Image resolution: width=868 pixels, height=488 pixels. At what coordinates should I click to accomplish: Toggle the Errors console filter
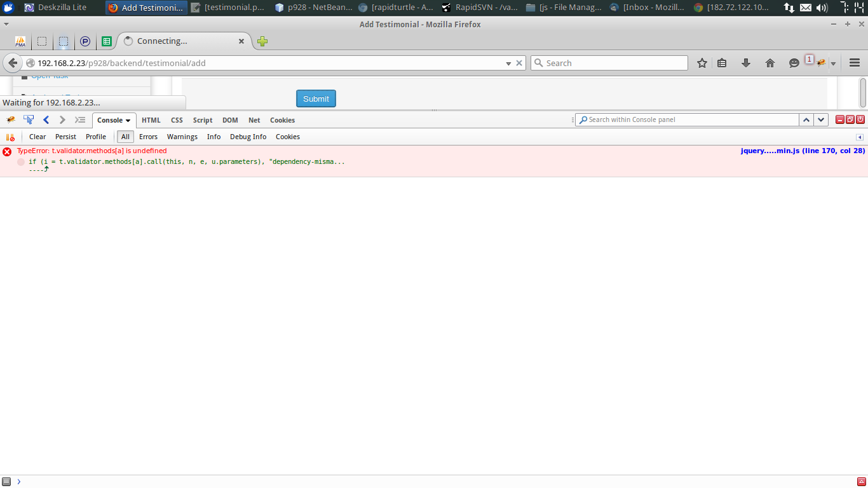(x=148, y=137)
